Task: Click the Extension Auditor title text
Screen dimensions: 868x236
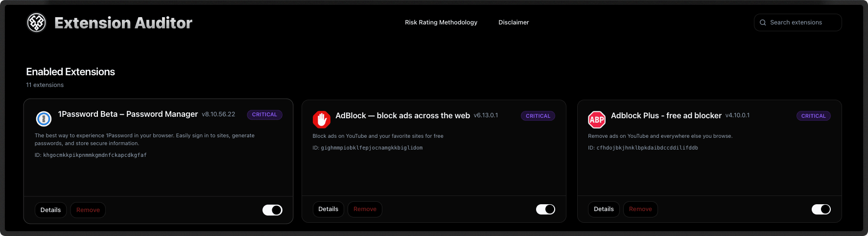Action: point(123,23)
